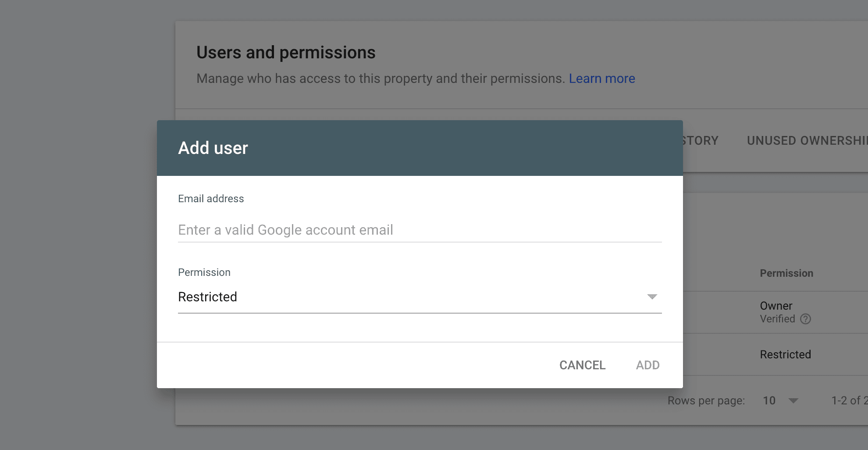Click the Owner permission entry
The height and width of the screenshot is (450, 868).
click(776, 306)
